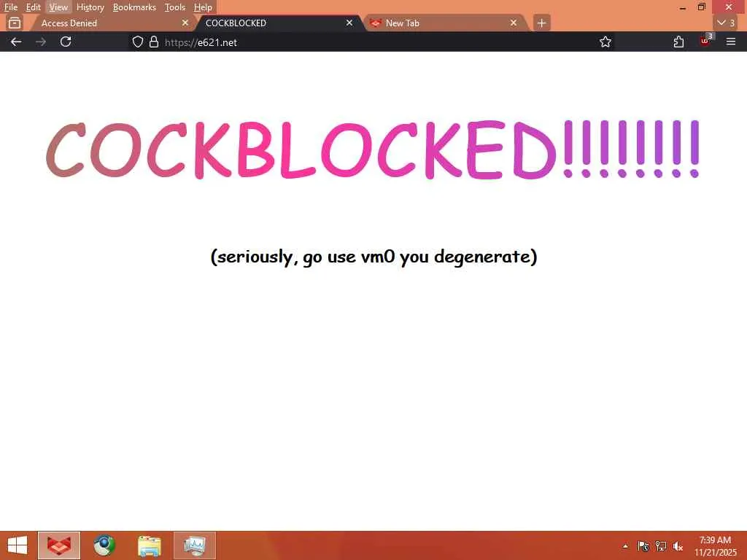Screen dimensions: 747x560
Task: Launch the globe browser taskbar icon
Action: pyautogui.click(x=104, y=545)
